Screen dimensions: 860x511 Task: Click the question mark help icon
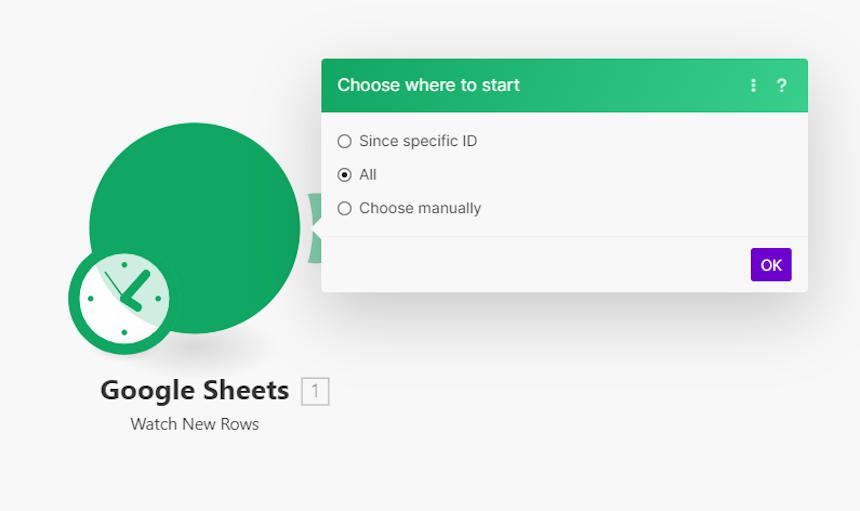[x=782, y=85]
